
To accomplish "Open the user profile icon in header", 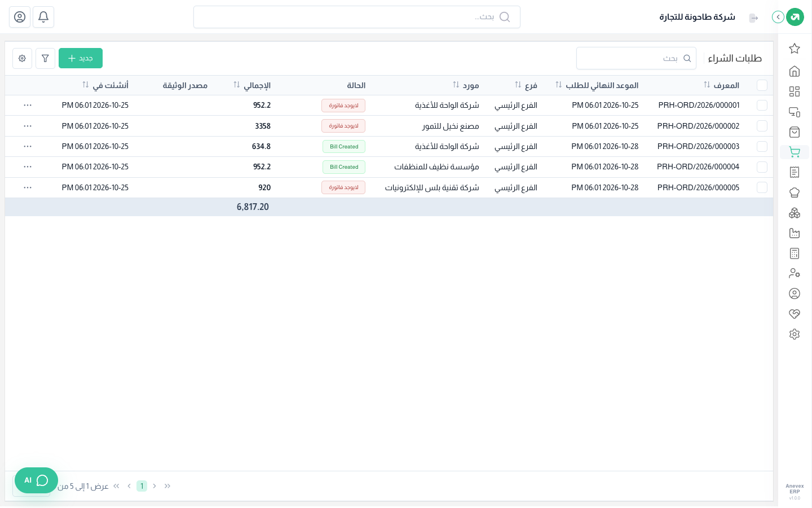I will click(x=20, y=17).
